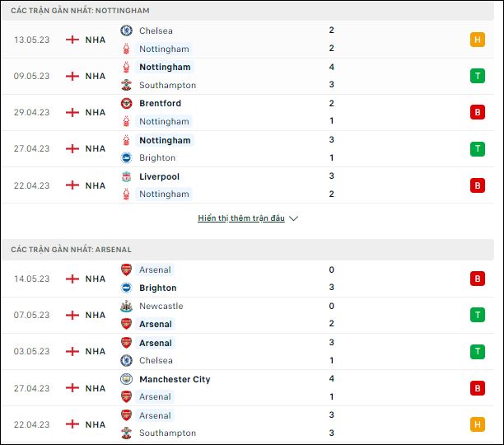This screenshot has width=504, height=445.
Task: Click the orange H badge for Arsenal vs Southampton
Action: click(x=478, y=424)
